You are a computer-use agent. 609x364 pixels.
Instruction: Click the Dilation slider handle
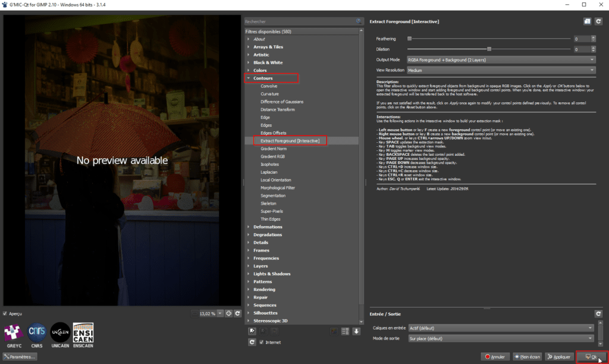(489, 49)
